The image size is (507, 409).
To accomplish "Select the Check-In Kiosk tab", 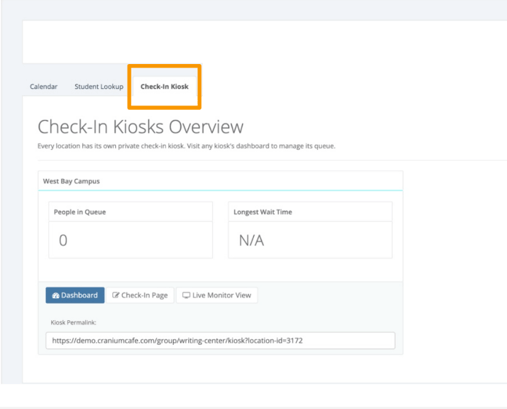I will pos(164,87).
